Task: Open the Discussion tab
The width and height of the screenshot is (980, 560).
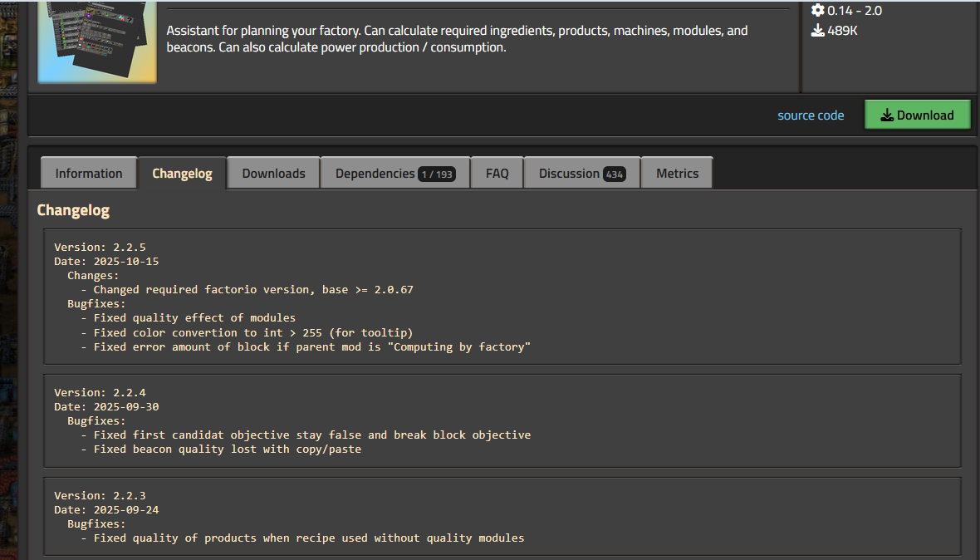Action: (582, 173)
